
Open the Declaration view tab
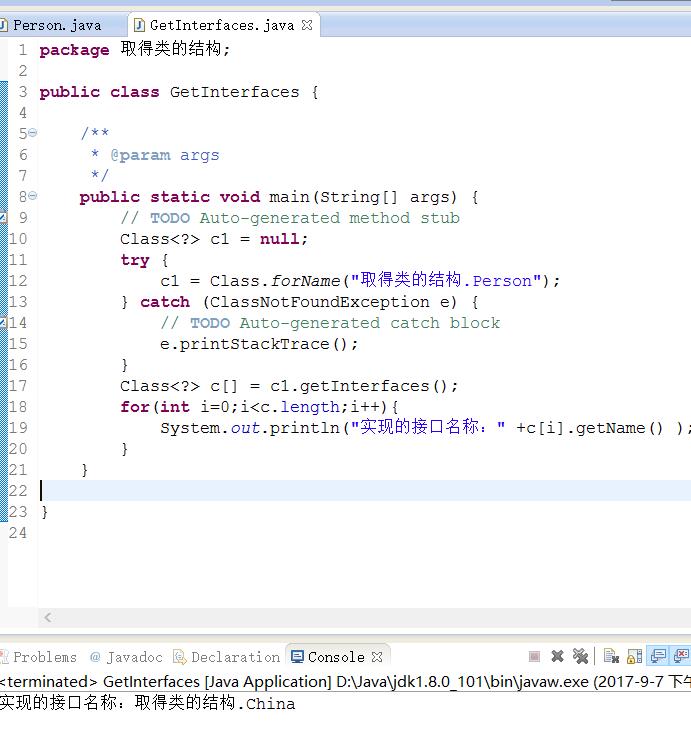(227, 657)
